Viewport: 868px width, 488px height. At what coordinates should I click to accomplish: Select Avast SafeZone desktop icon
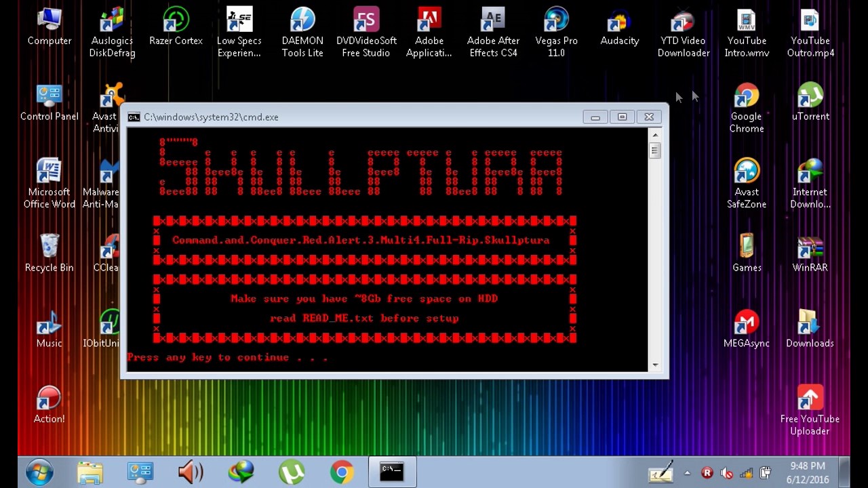point(747,184)
